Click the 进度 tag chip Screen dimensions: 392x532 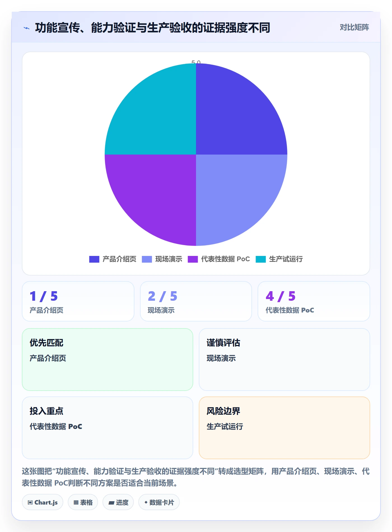click(118, 502)
